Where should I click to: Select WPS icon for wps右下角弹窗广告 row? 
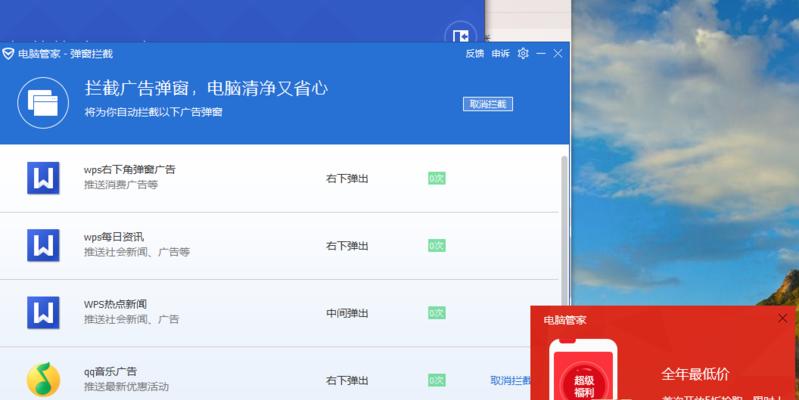(43, 178)
